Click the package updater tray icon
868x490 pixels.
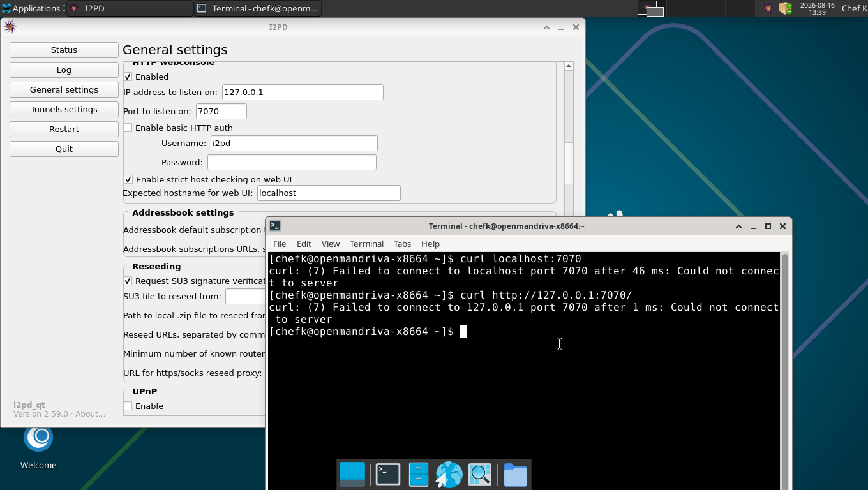(x=785, y=8)
